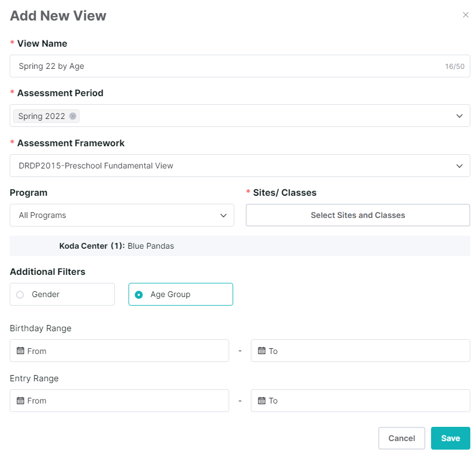
Task: Open the All Programs dropdown
Action: [223, 216]
